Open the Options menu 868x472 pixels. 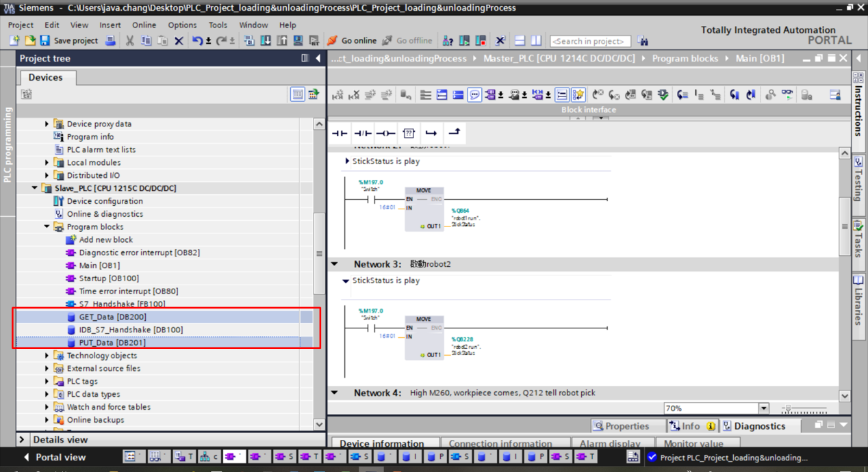point(182,25)
